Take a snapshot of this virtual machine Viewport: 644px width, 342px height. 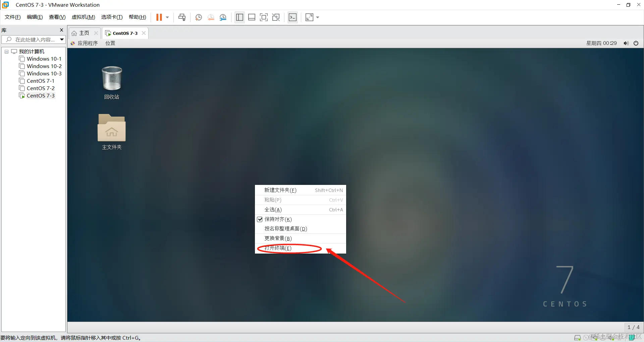click(x=199, y=17)
